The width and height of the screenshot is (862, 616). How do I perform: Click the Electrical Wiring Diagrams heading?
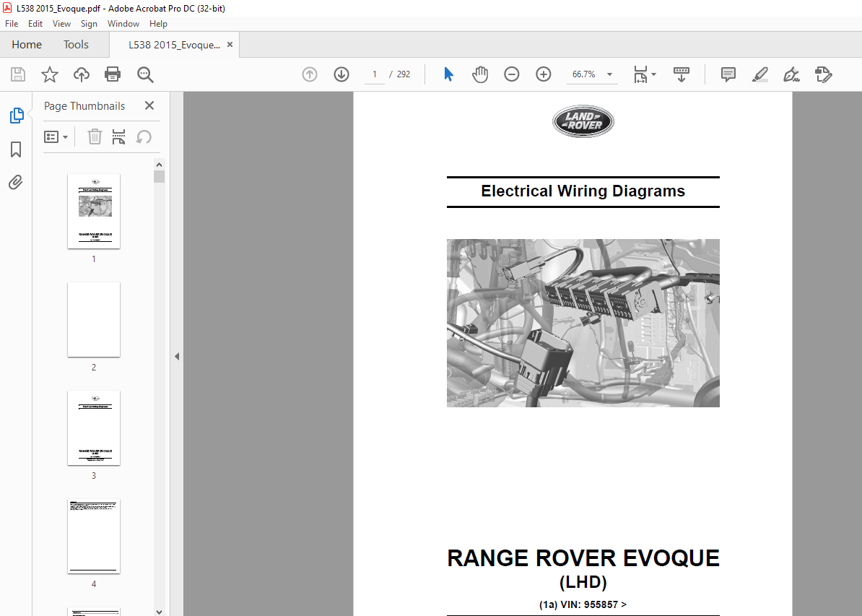tap(583, 191)
